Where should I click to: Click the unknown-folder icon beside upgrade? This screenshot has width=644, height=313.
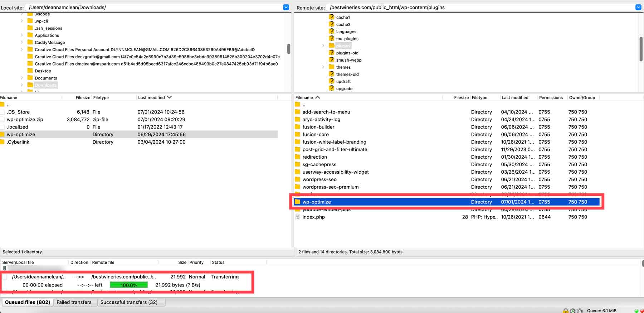(x=331, y=88)
